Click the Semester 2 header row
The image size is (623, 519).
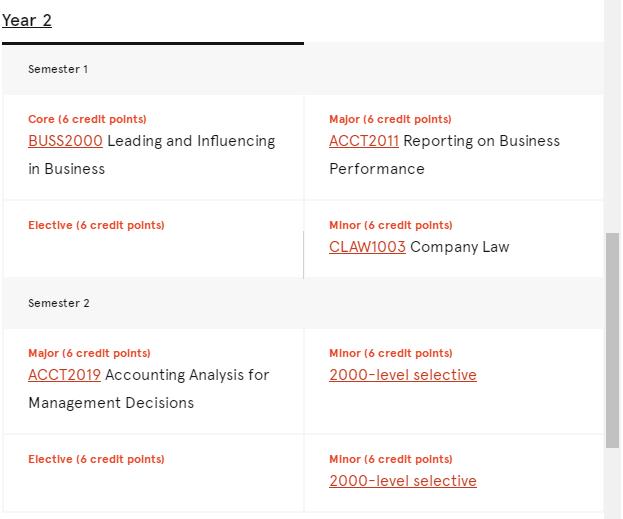[x=303, y=303]
